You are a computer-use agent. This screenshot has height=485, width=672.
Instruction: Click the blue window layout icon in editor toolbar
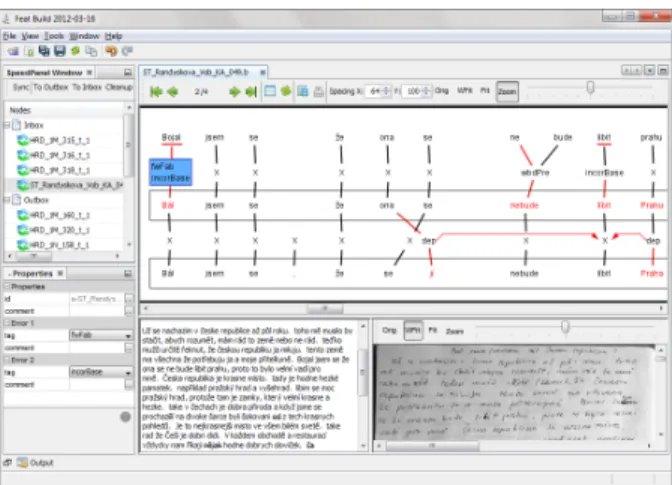point(270,91)
